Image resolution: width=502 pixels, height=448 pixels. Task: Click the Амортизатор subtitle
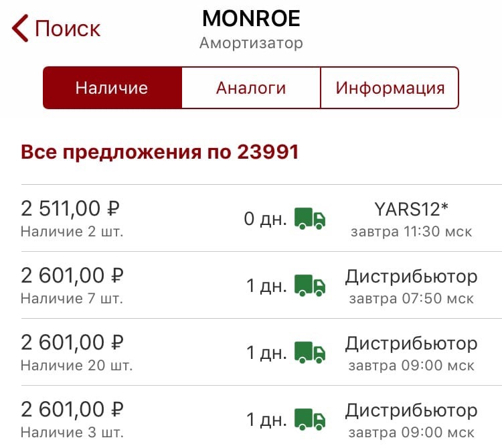[251, 43]
